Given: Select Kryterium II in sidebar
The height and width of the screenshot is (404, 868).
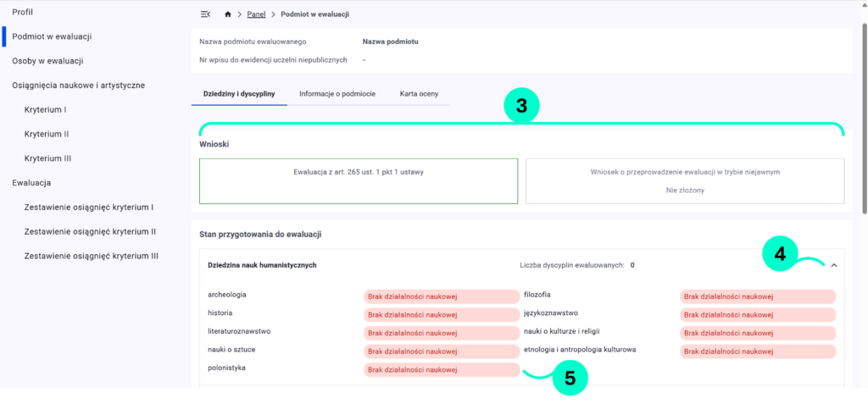Looking at the screenshot, I should (47, 134).
